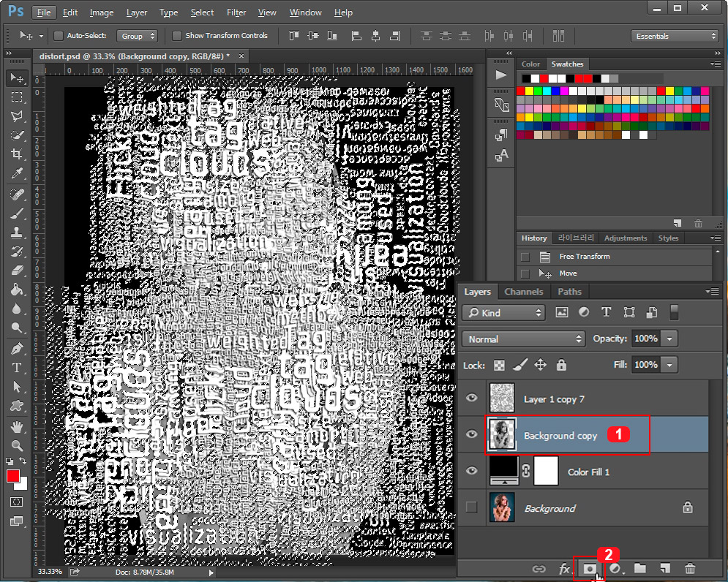Click red foreground color swatch
This screenshot has width=728, height=582.
[12, 476]
